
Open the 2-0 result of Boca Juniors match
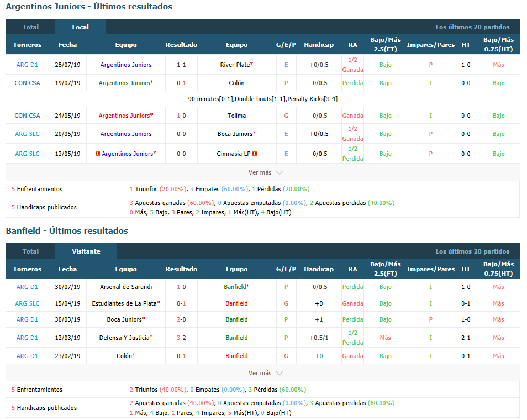click(x=182, y=319)
